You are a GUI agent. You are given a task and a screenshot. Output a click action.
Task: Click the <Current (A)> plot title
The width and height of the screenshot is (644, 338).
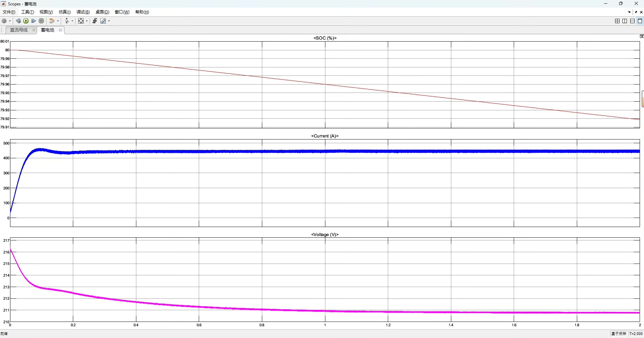coord(325,136)
